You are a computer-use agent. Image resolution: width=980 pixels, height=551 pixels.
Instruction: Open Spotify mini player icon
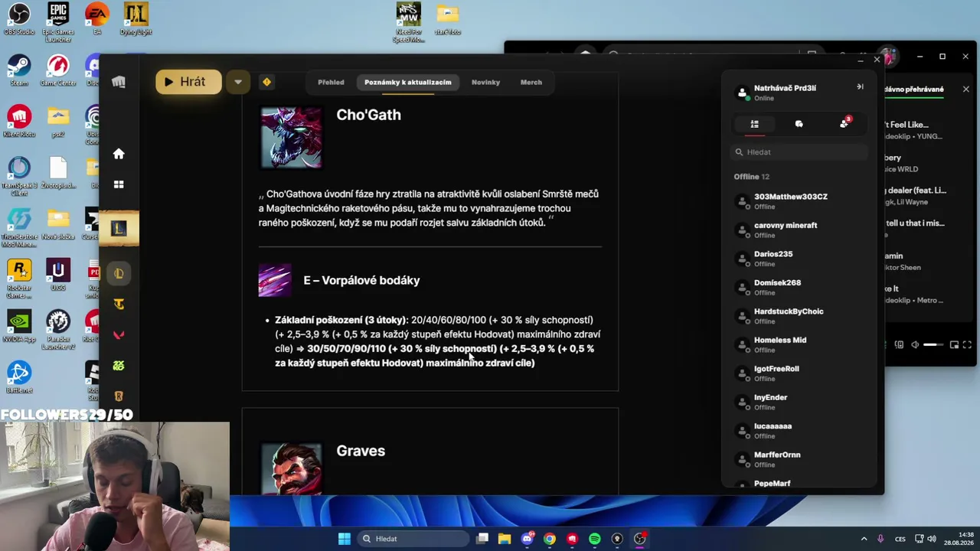coord(954,345)
